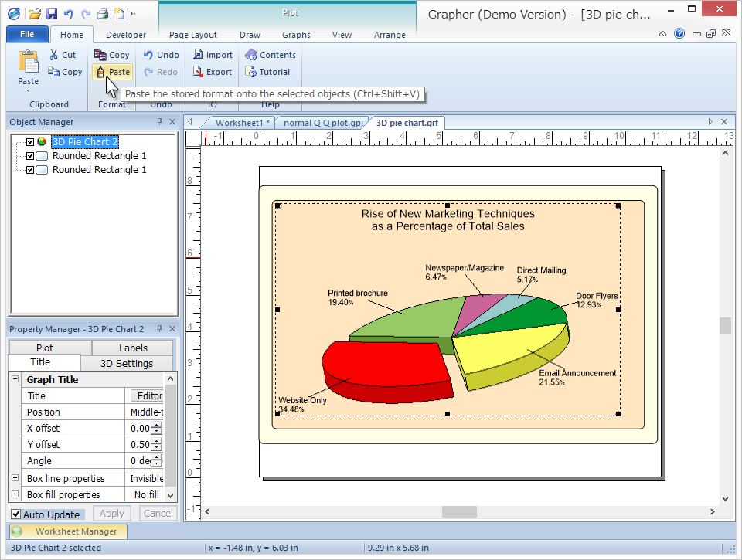
Task: Click the Cut scissors icon
Action: click(54, 55)
